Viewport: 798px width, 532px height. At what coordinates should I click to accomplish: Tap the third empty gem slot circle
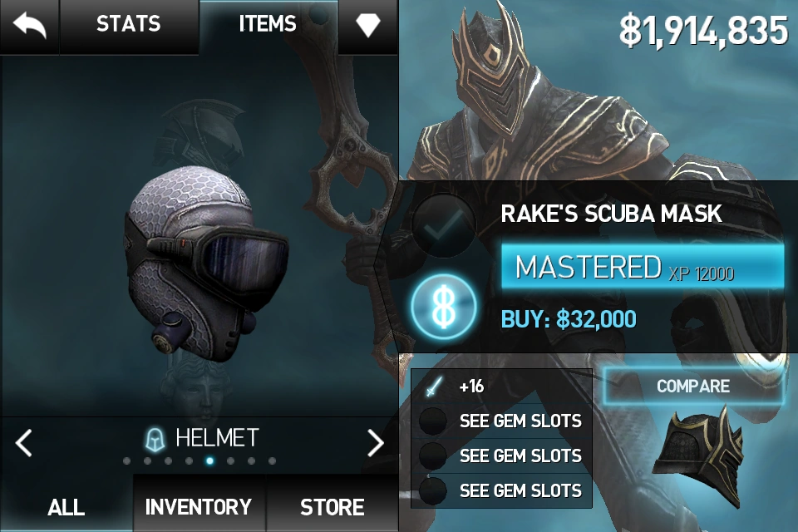(x=432, y=490)
